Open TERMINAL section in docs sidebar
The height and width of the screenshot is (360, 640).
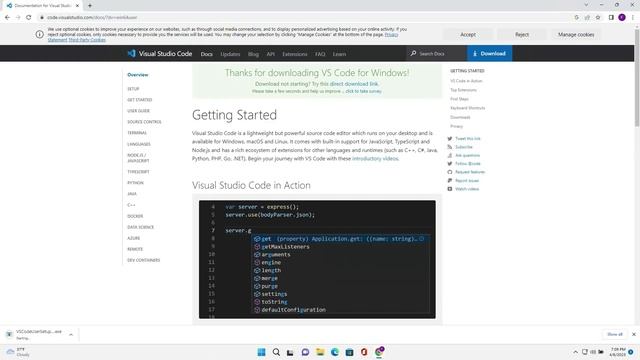137,133
